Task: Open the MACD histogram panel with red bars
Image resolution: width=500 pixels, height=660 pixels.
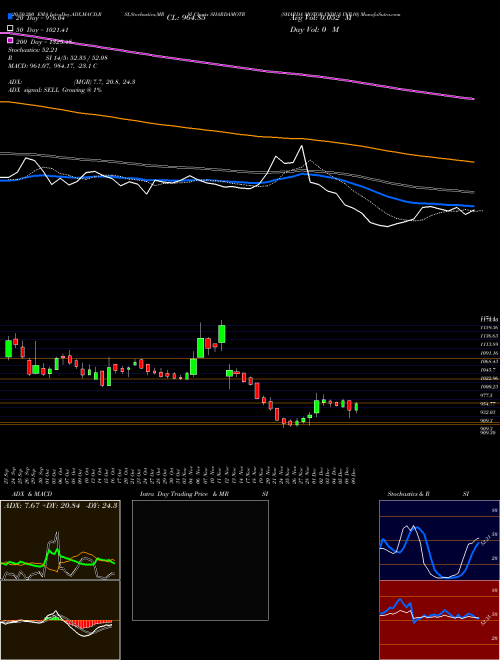Action: point(60,620)
